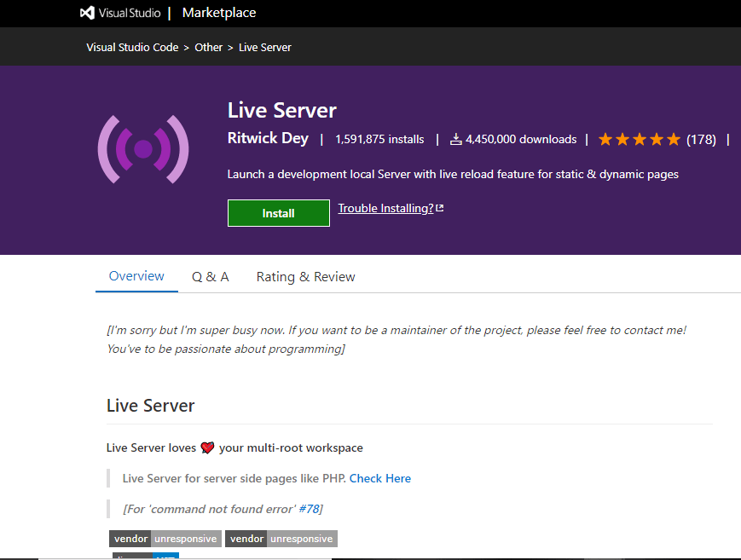Click the five-star rating icons
741x560 pixels.
[640, 140]
